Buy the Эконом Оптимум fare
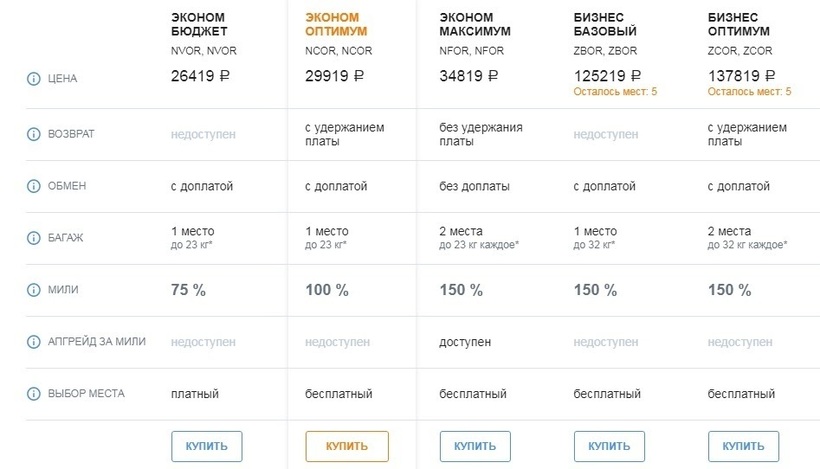Image resolution: width=820 pixels, height=469 pixels. click(346, 446)
